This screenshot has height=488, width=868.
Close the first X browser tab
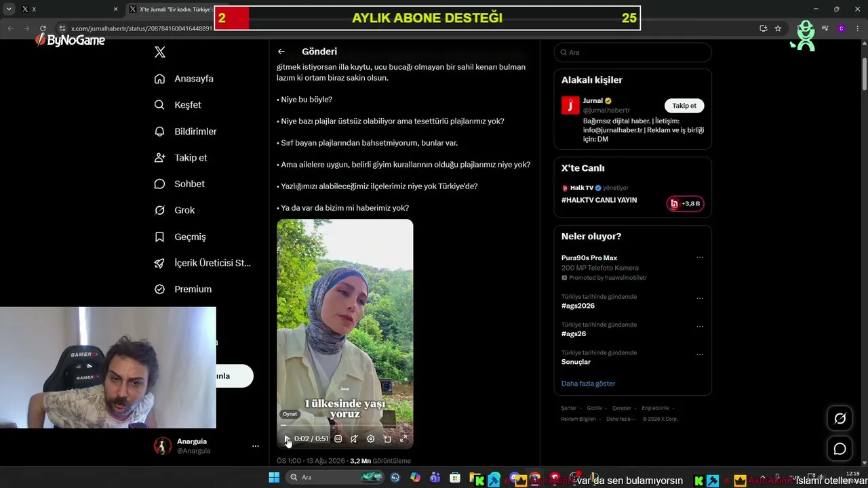tap(115, 9)
